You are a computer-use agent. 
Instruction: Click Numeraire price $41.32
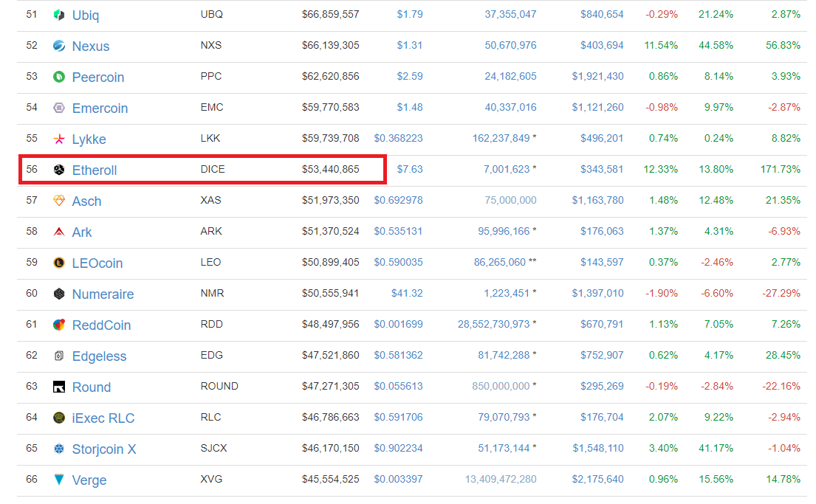(407, 294)
